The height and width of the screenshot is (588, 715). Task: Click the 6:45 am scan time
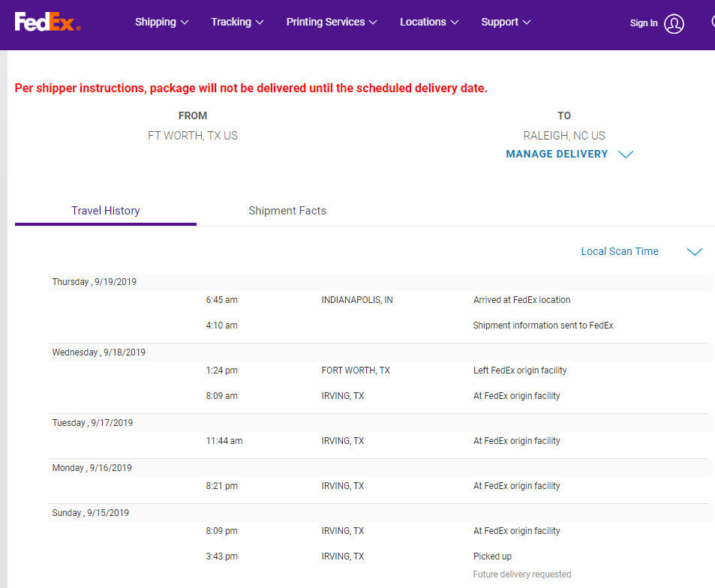click(x=221, y=300)
